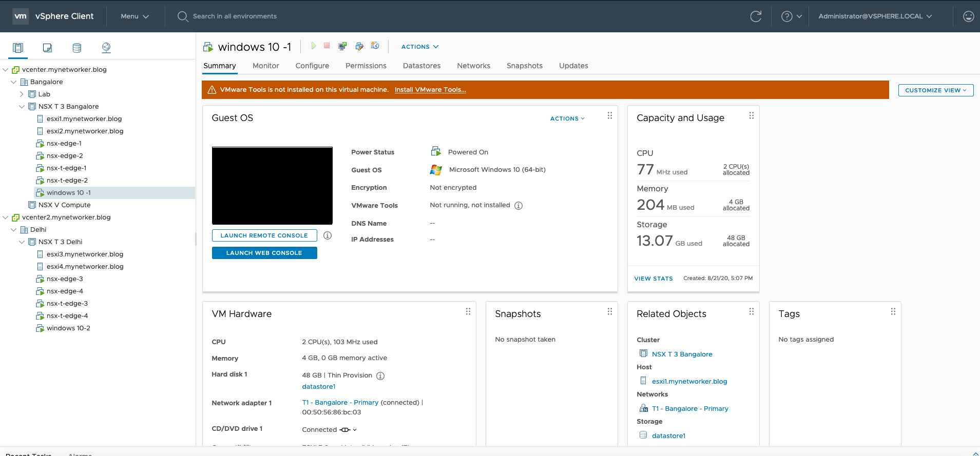Click the Install VMware Tools link

(430, 90)
